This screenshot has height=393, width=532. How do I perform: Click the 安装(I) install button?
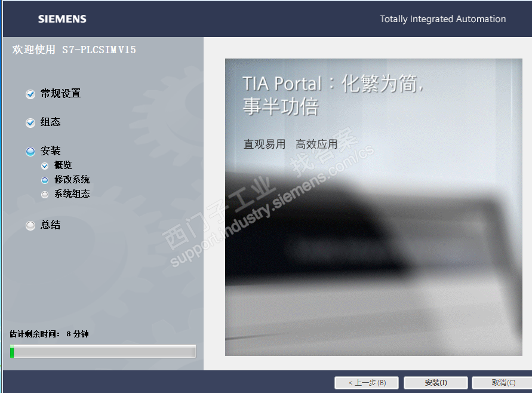[x=436, y=383]
